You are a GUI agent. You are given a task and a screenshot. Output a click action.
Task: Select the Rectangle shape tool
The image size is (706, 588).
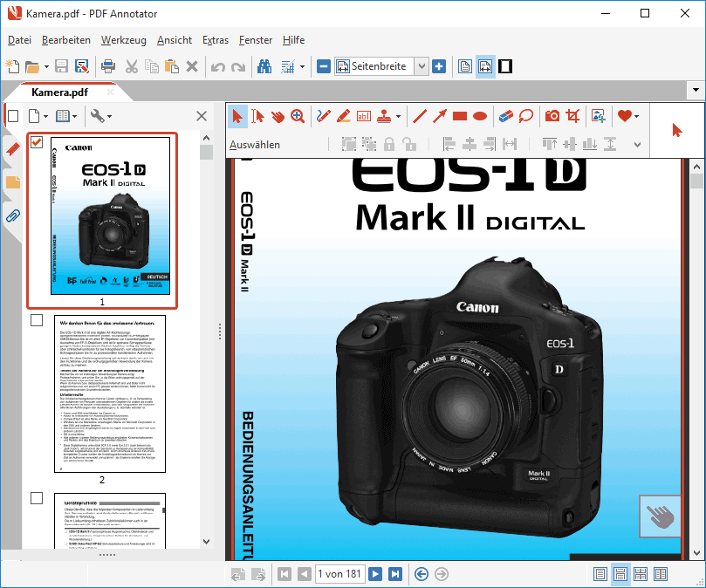[x=460, y=116]
